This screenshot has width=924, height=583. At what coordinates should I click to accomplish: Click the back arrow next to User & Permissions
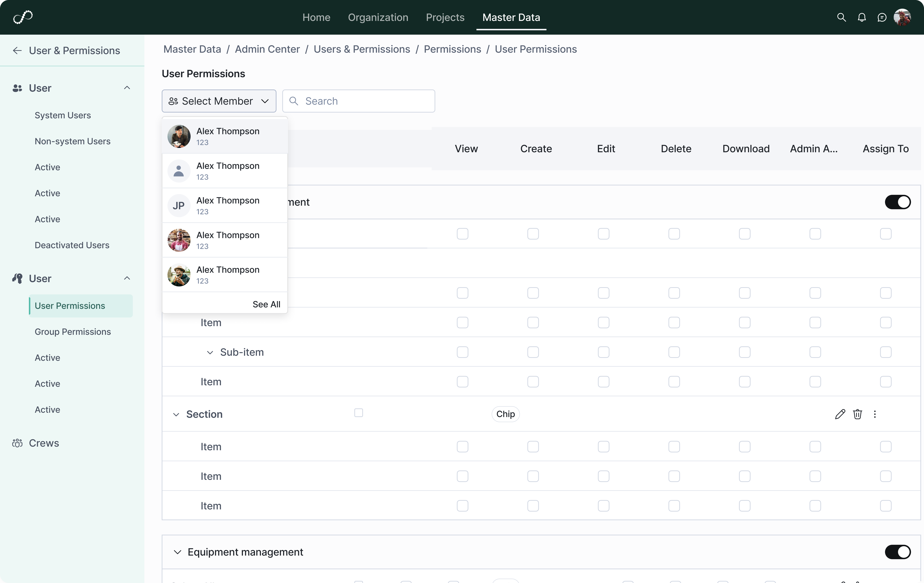tap(17, 50)
